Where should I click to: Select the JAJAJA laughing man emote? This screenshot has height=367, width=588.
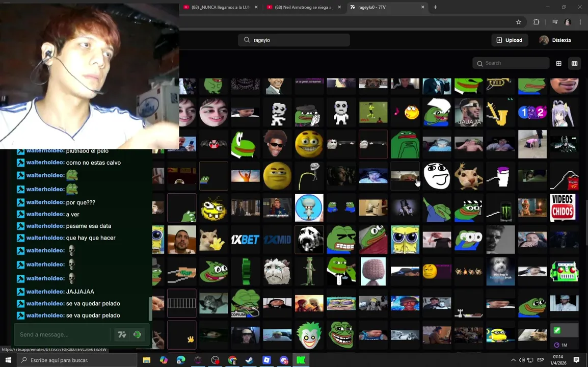pos(468,112)
